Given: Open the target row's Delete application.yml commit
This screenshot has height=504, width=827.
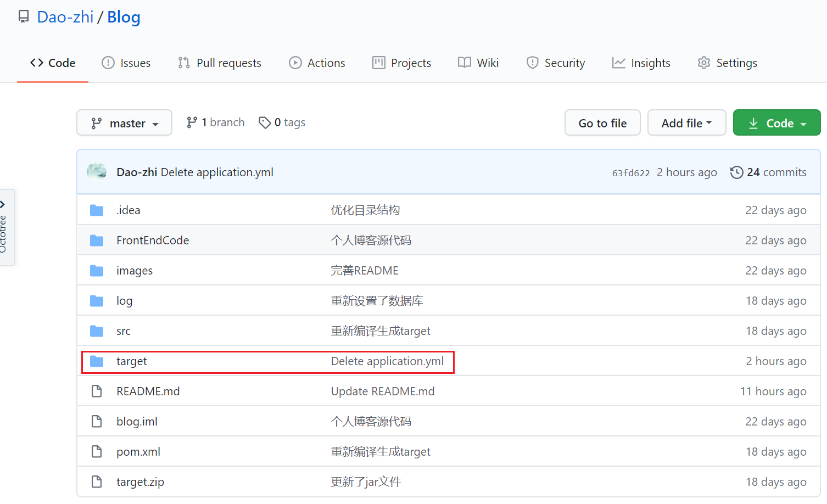Looking at the screenshot, I should coord(387,361).
